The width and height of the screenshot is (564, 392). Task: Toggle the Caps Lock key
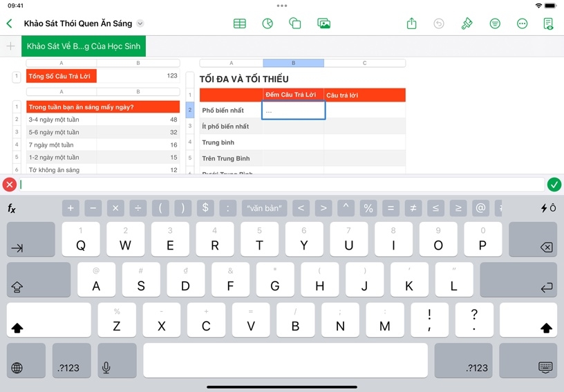[x=39, y=280]
